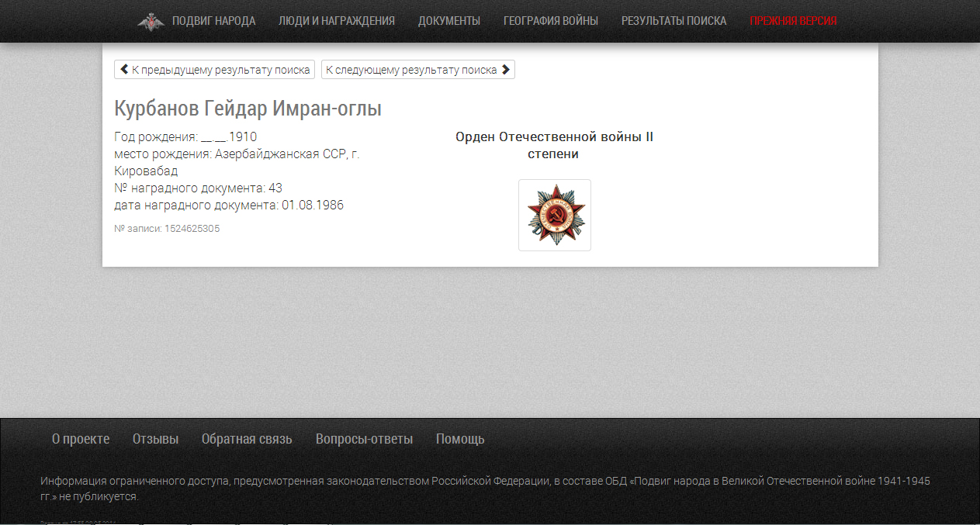Go to next search result
The image size is (980, 525).
point(418,70)
